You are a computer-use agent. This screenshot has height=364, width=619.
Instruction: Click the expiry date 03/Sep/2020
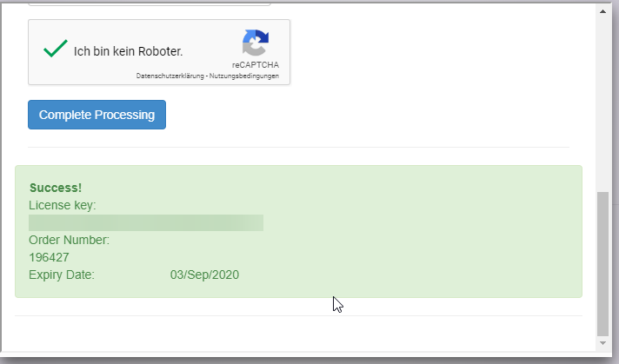(204, 275)
